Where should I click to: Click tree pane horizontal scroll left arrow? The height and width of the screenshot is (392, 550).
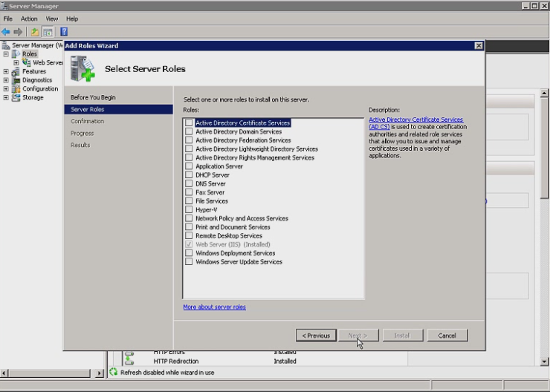[4, 373]
